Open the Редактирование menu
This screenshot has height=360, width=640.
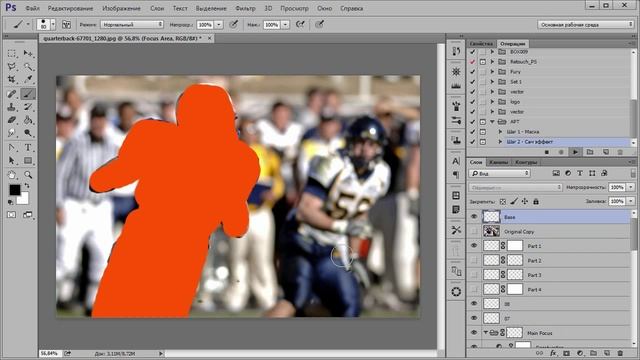(x=70, y=8)
